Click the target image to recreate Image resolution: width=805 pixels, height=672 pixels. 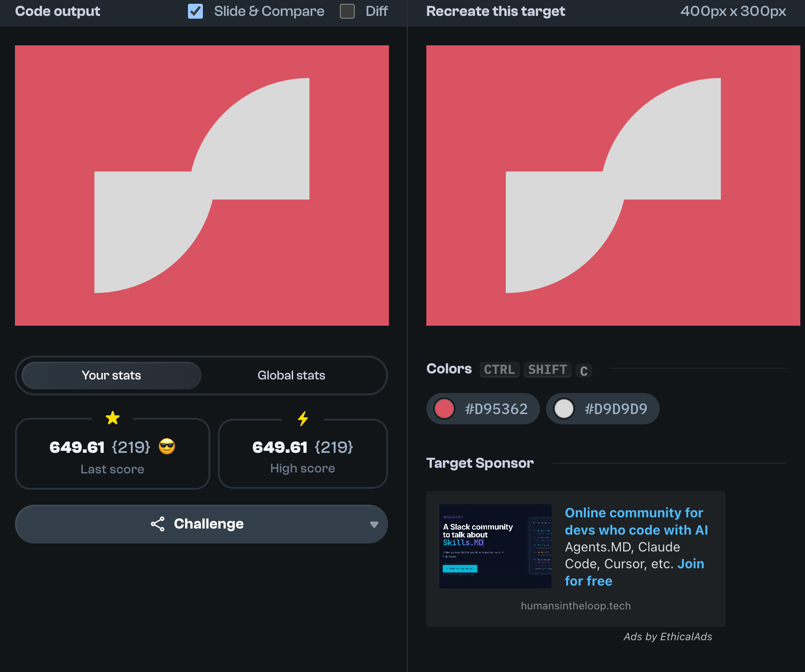[613, 186]
